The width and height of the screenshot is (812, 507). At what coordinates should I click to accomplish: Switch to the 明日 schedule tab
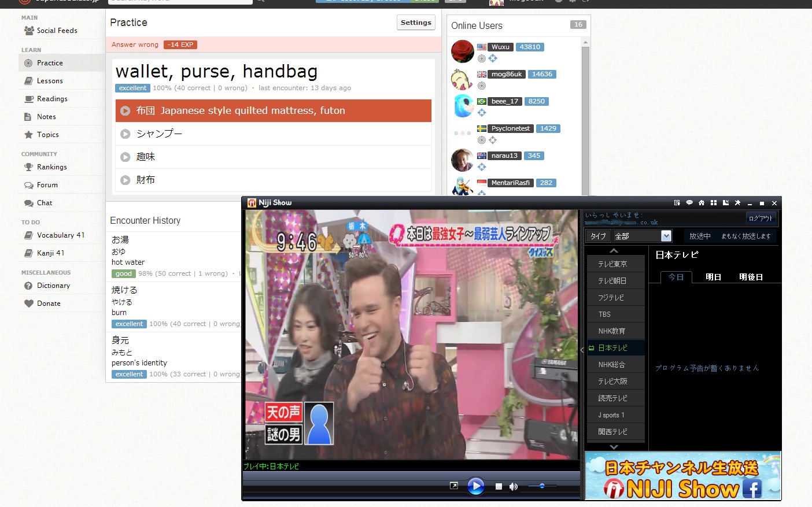pos(714,277)
